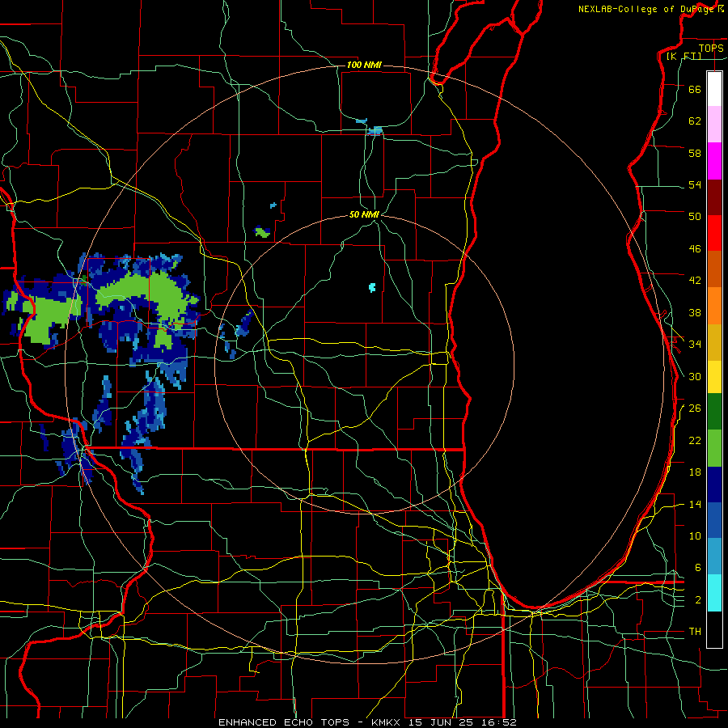Click the black TH legend band
Viewport: 728px width, 728px height.
tap(714, 629)
